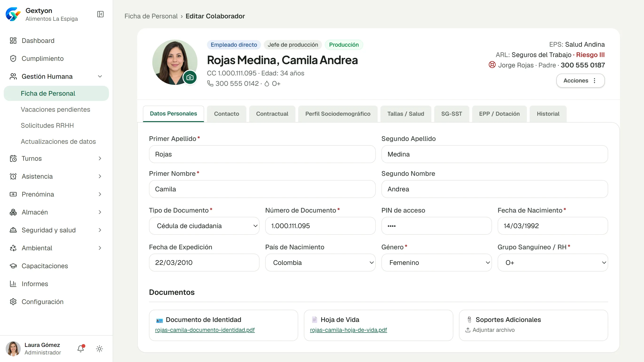Click the Configuración gear icon
This screenshot has height=362, width=644.
click(13, 302)
